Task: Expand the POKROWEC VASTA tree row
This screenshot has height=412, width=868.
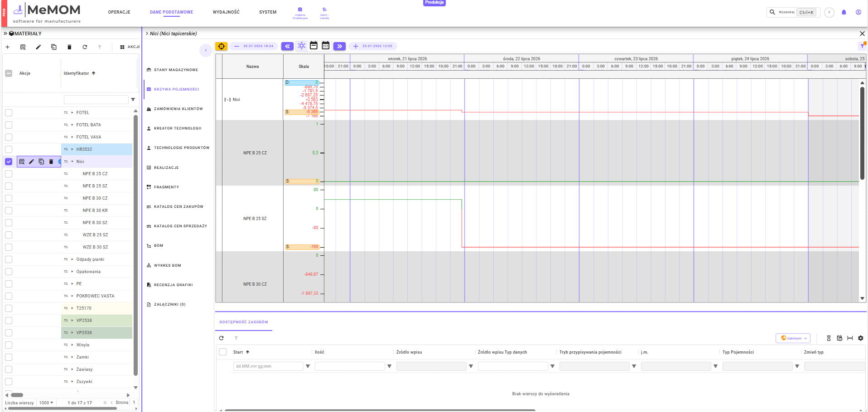Action: coord(72,296)
